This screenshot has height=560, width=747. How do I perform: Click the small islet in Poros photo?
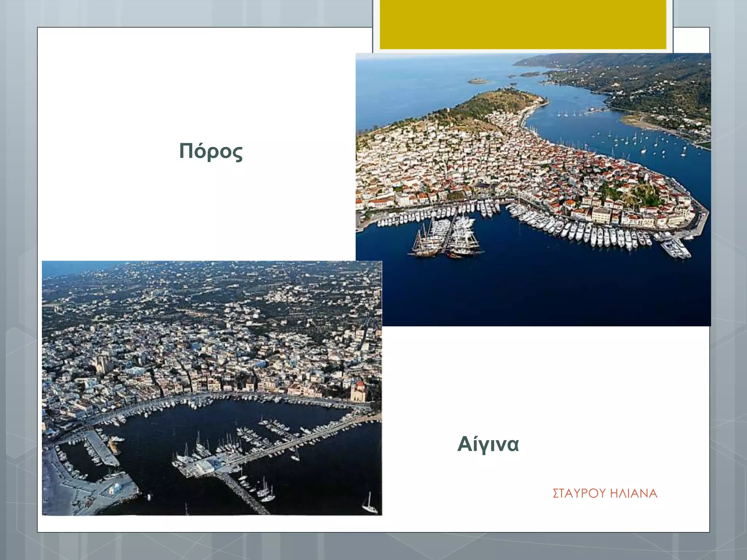(478, 81)
